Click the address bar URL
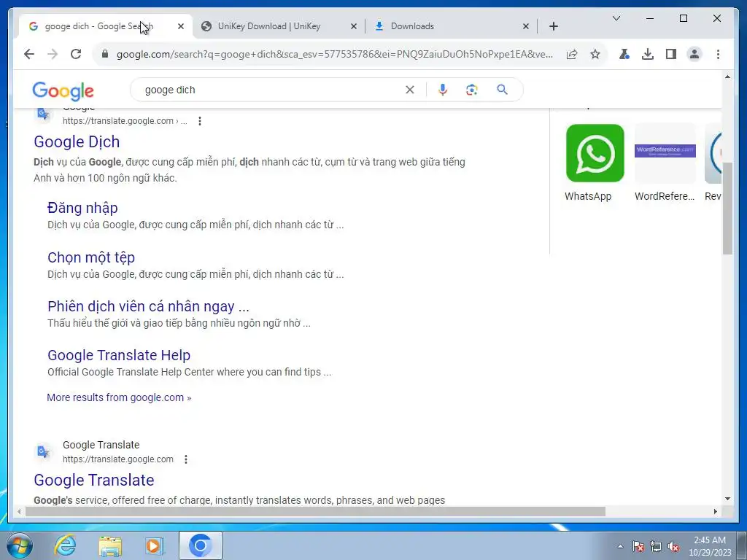 pos(334,54)
